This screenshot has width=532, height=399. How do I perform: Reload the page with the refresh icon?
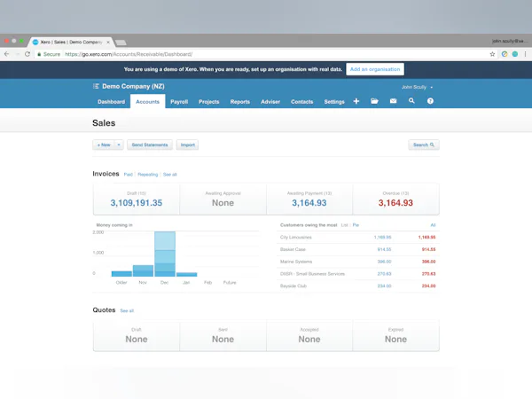[27, 54]
